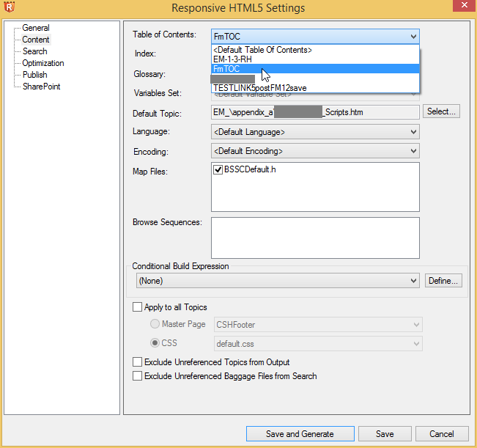Enable Apply to all Topics checkbox
477x448 pixels.
click(x=137, y=306)
